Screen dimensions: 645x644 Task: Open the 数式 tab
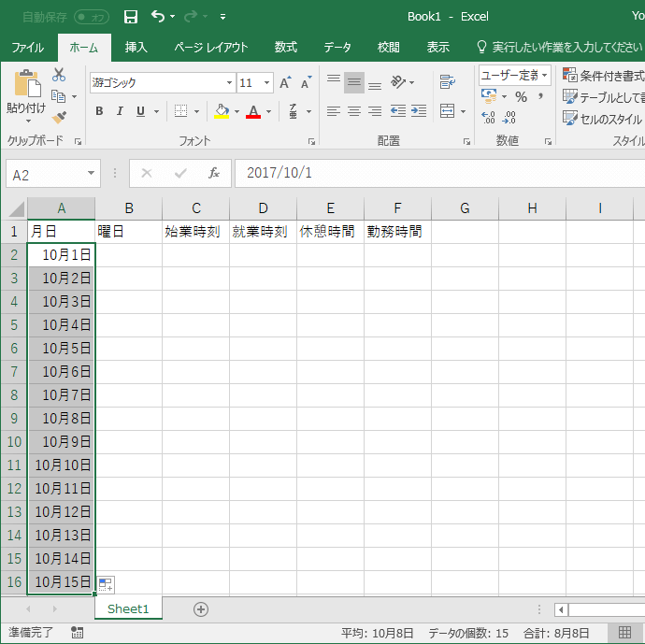286,48
